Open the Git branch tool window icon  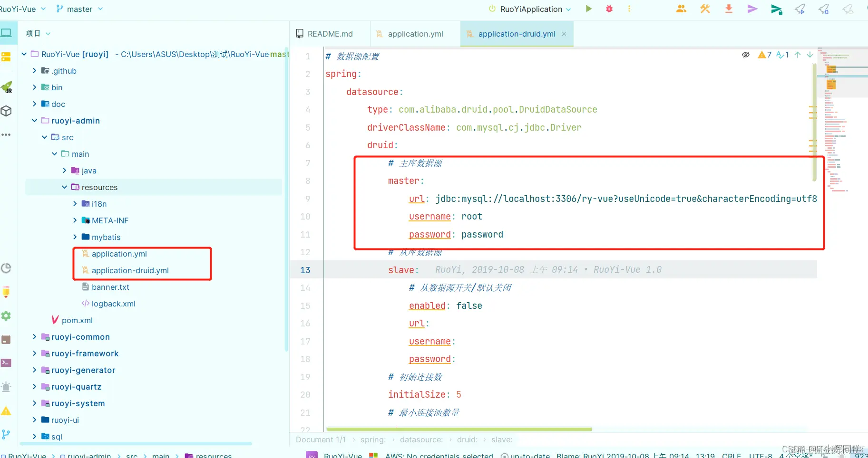pyautogui.click(x=6, y=434)
